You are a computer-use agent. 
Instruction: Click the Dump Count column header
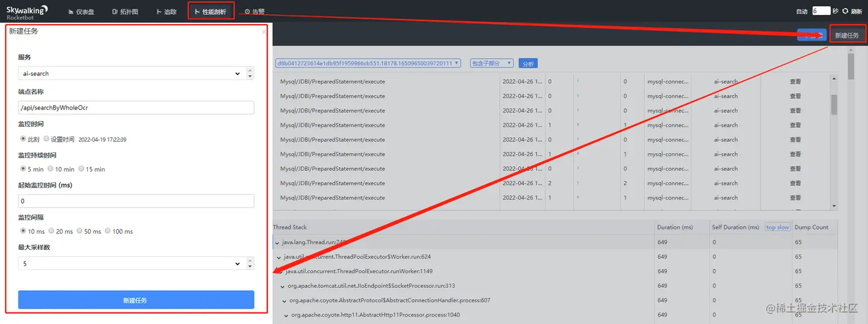coord(812,227)
